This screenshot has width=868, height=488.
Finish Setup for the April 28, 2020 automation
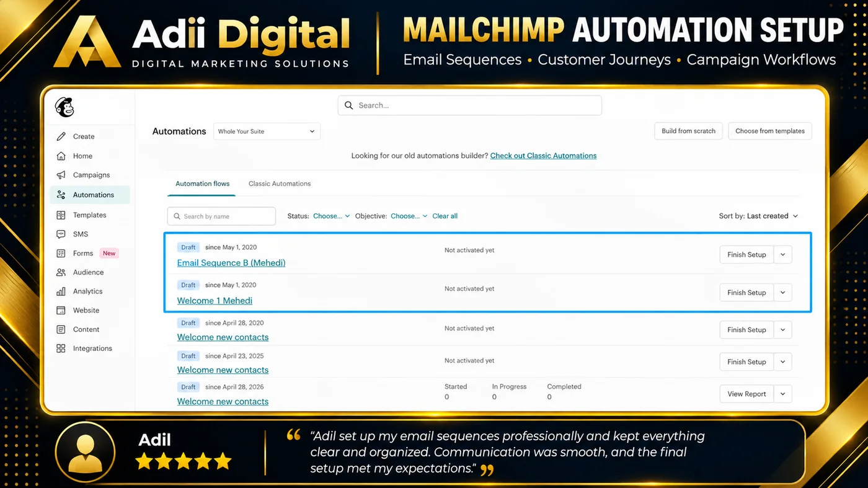(x=746, y=330)
